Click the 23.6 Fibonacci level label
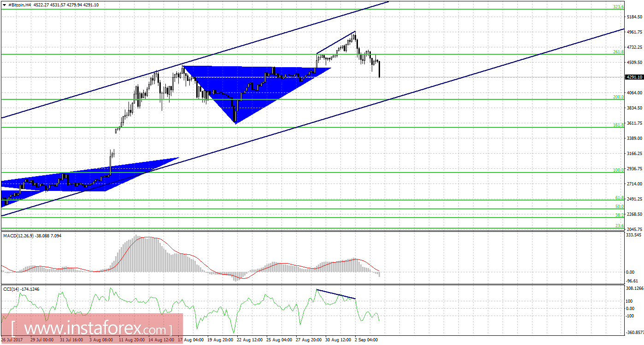This screenshot has height=345, width=644. tap(620, 226)
